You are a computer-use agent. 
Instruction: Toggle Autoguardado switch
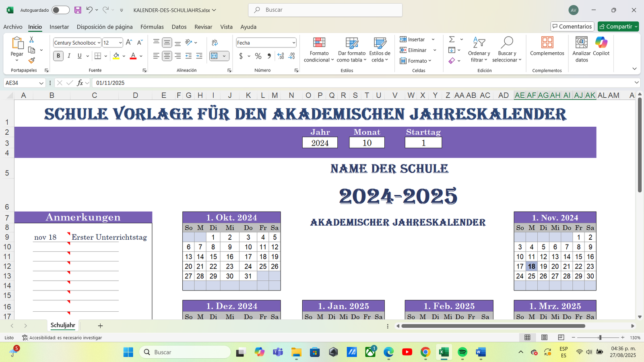pyautogui.click(x=60, y=10)
